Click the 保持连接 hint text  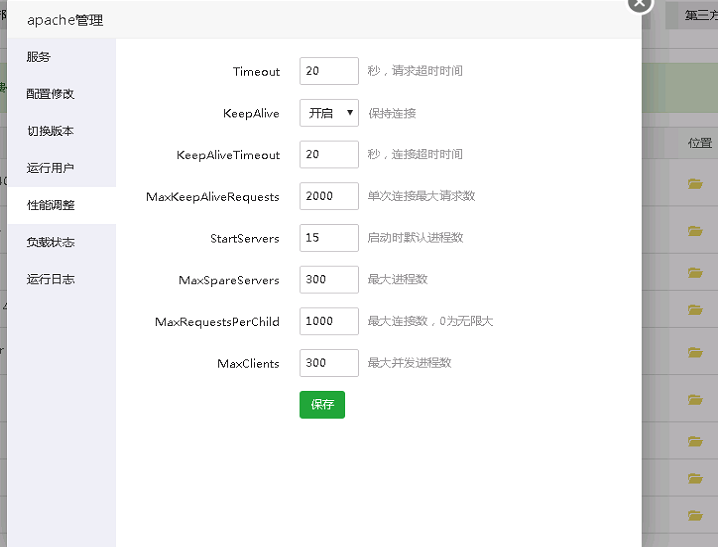pos(392,113)
